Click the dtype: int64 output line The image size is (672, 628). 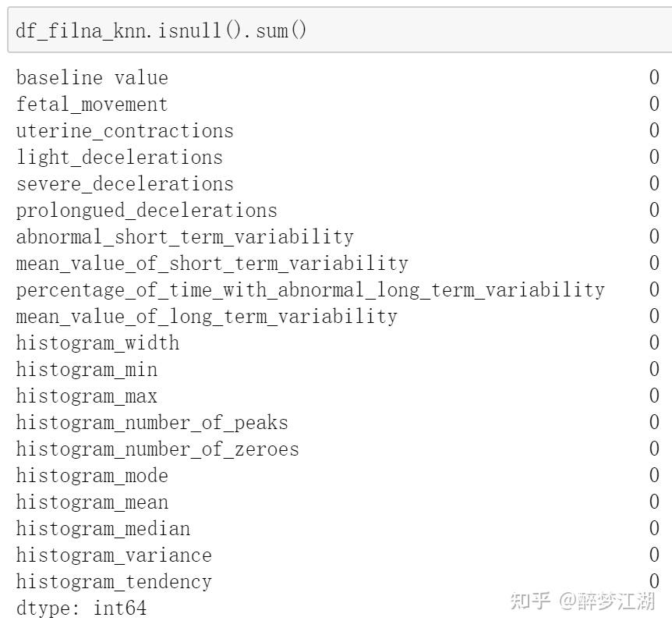click(x=81, y=608)
